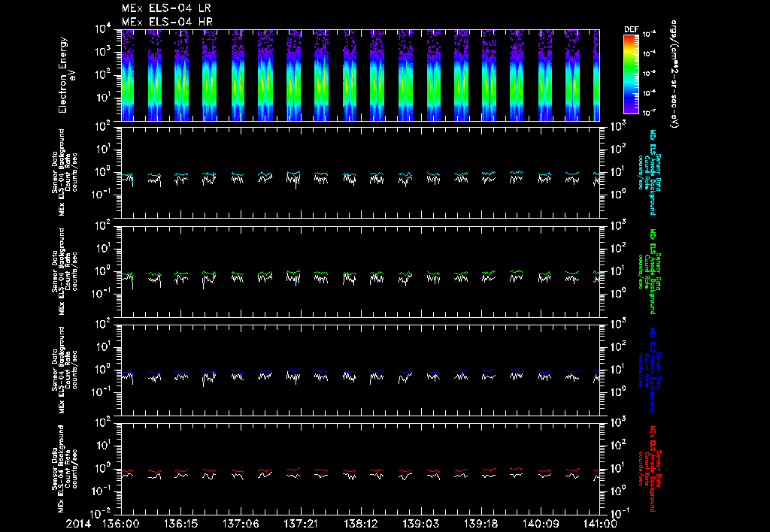Click the 'Electron Energy eV' axis label
The width and height of the screenshot is (770, 532).
click(66, 74)
